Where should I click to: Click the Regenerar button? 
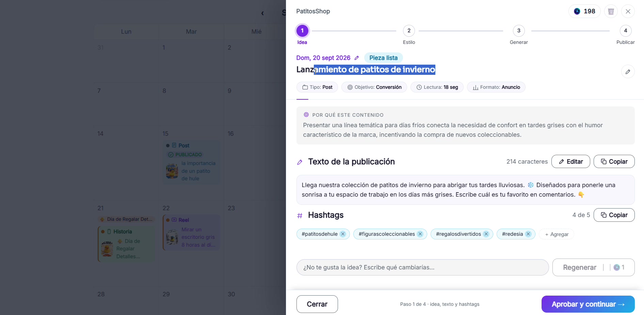pyautogui.click(x=593, y=267)
